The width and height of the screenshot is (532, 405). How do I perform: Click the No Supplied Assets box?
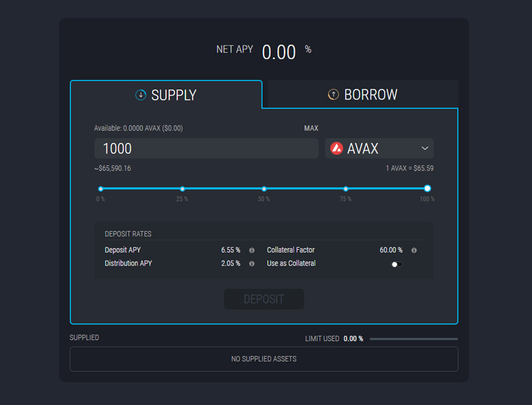coord(264,359)
